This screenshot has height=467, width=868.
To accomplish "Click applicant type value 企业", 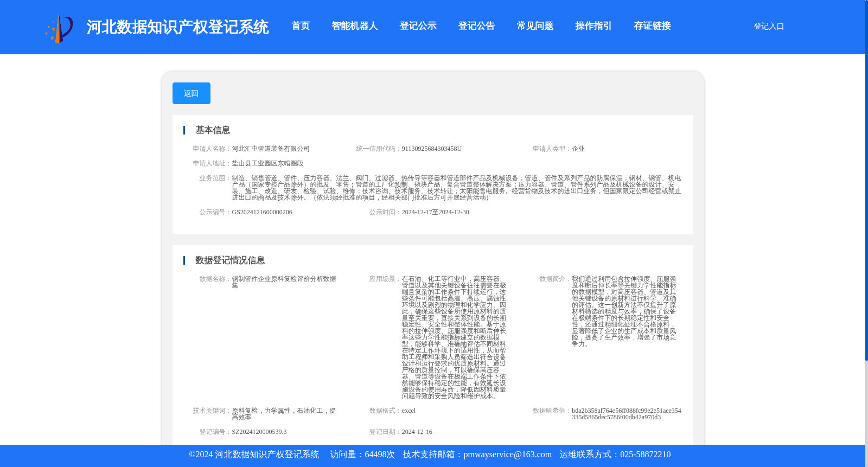I will point(578,149).
